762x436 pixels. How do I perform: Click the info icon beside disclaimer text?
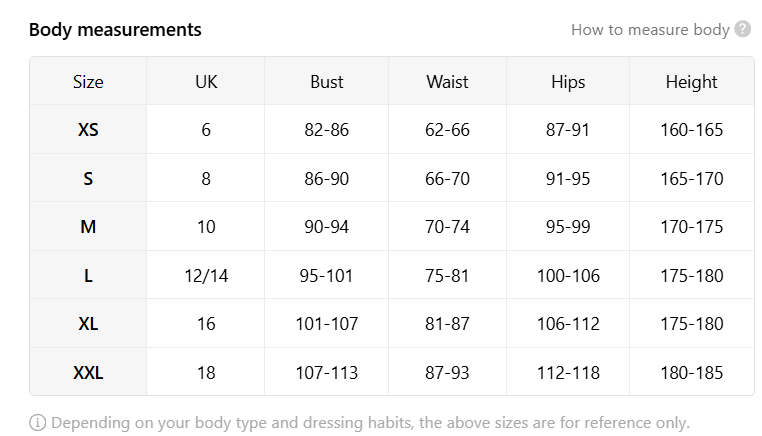click(x=38, y=422)
